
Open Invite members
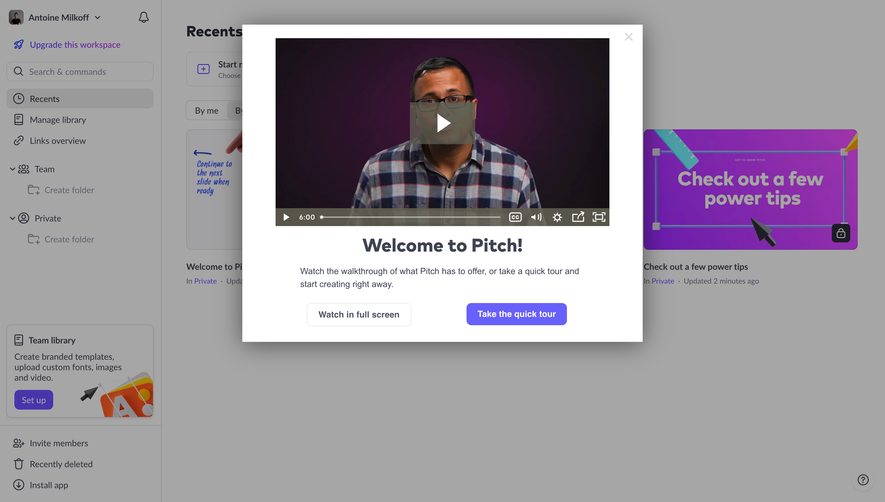coord(59,443)
